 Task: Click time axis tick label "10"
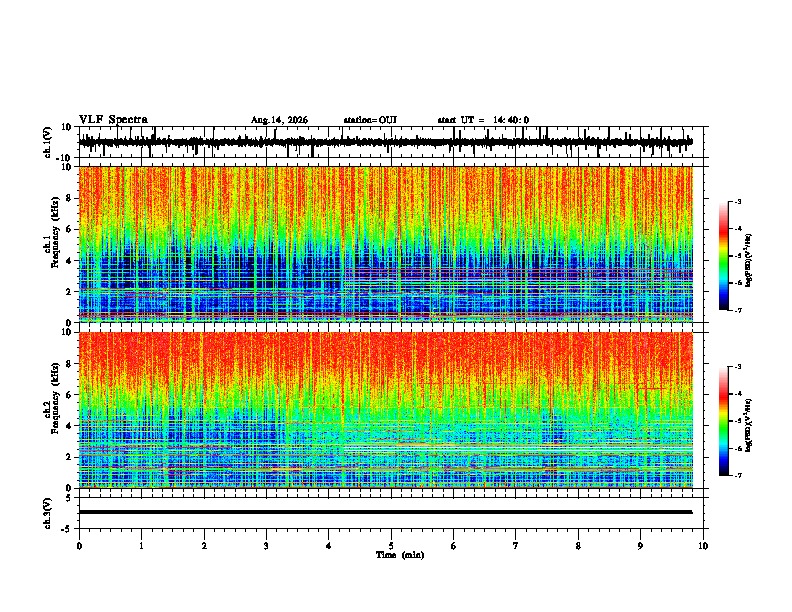[x=703, y=546]
